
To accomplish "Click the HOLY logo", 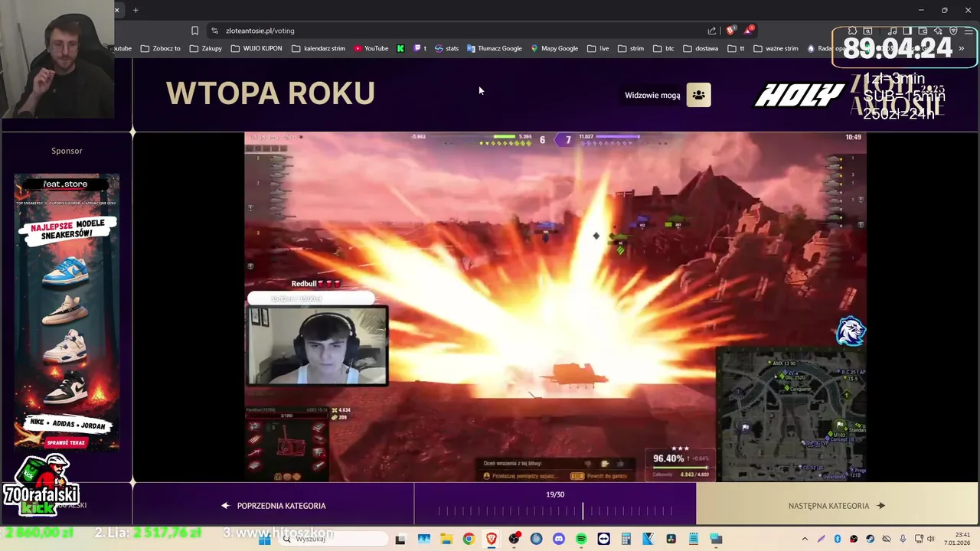I will (x=799, y=95).
